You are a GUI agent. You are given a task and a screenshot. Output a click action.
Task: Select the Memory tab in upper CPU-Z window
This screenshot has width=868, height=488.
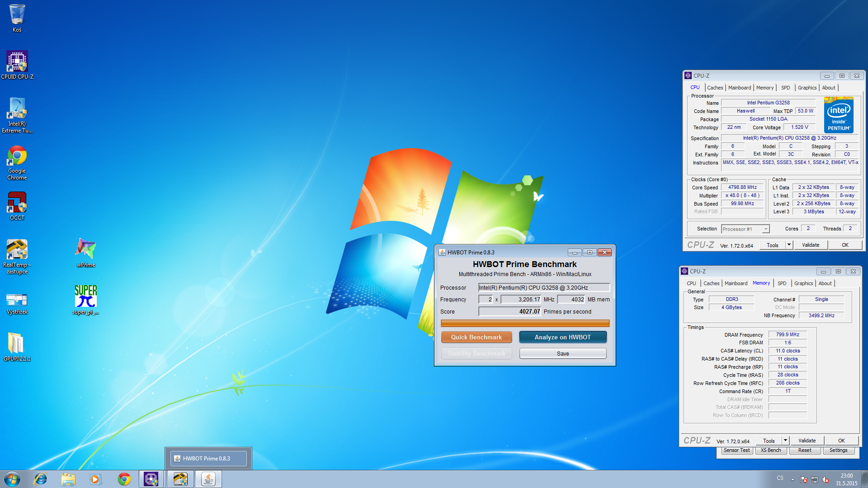[x=765, y=88]
